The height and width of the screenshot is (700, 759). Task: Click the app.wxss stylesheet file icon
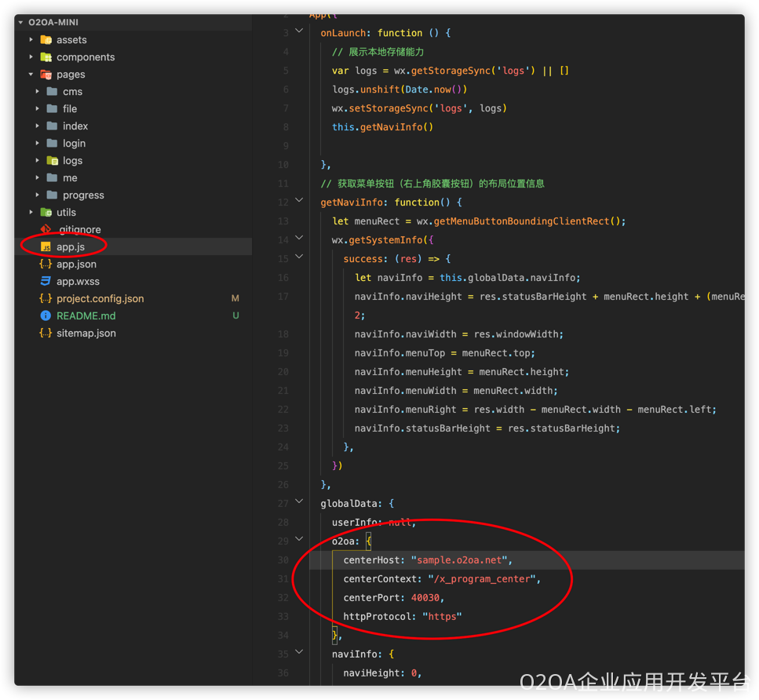tap(46, 281)
